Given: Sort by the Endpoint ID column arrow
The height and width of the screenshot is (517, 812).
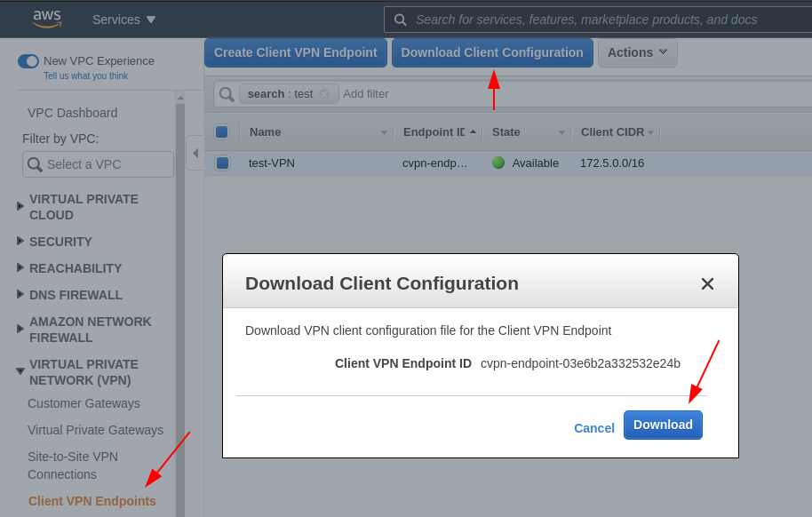Looking at the screenshot, I should point(473,132).
